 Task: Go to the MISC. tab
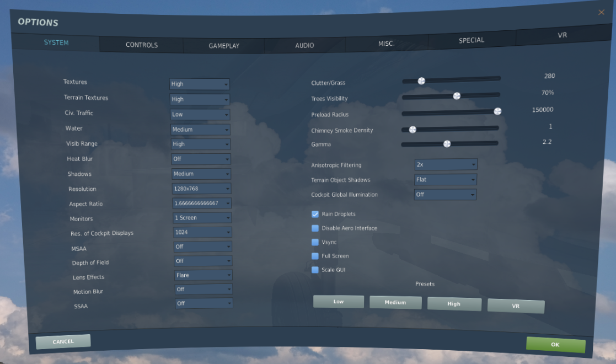[x=386, y=44]
